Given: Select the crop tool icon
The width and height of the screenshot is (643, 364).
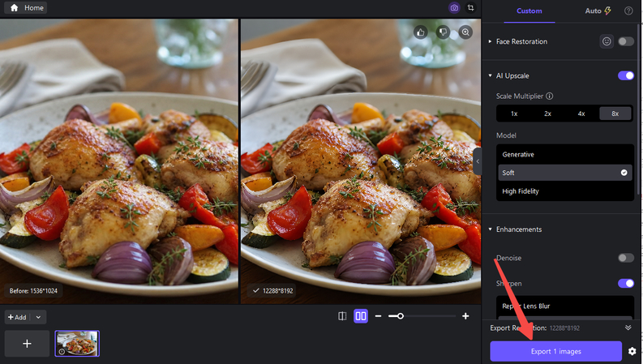Looking at the screenshot, I should 471,8.
